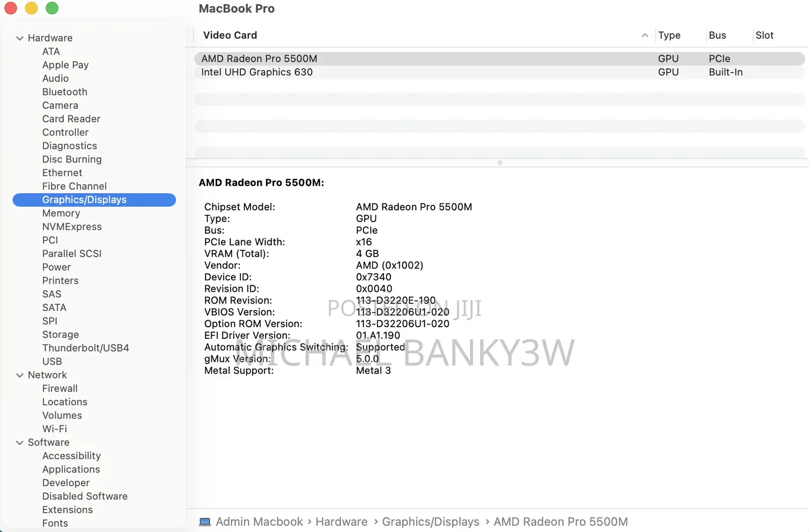Select Bluetooth in the sidebar
The image size is (809, 532).
point(65,92)
